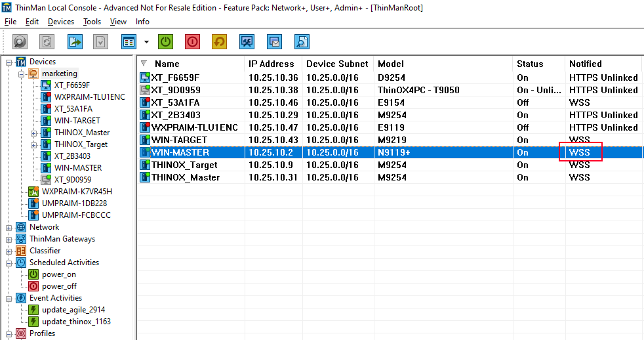Screen dimensions: 644x340
Task: Expand the ThinMan Gateways node
Action: coord(9,240)
